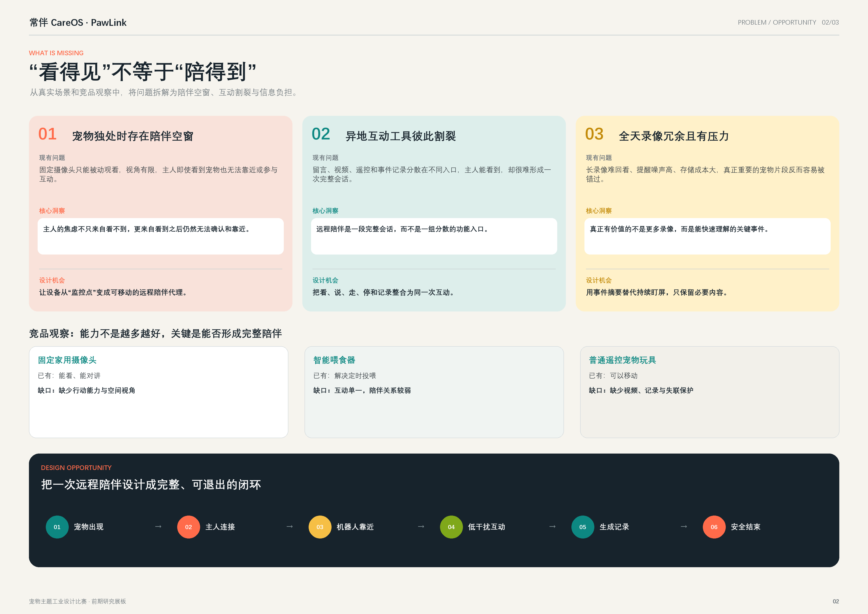Viewport: 868px width, 614px height.
Task: Click the yellow 03 circle 机器人靠近
Action: pyautogui.click(x=320, y=527)
